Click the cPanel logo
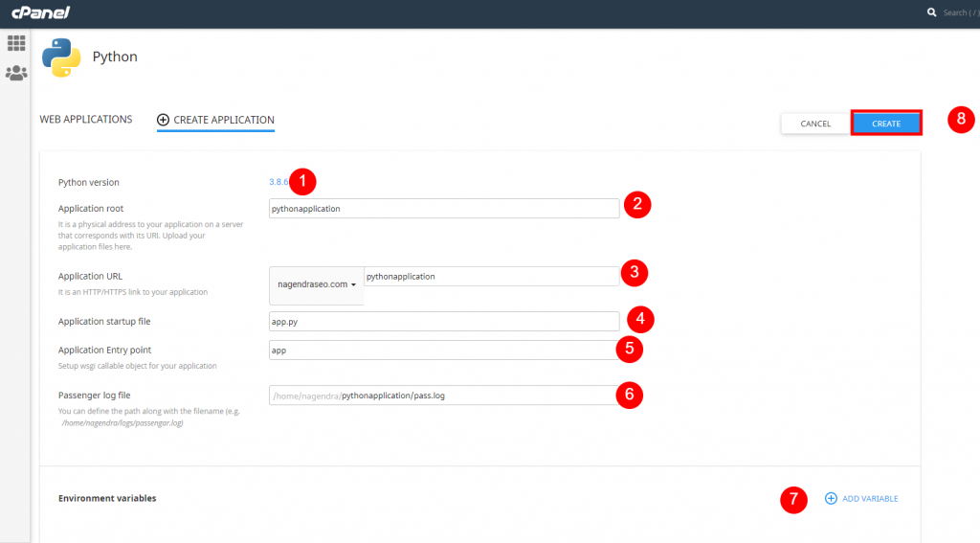 pyautogui.click(x=40, y=11)
